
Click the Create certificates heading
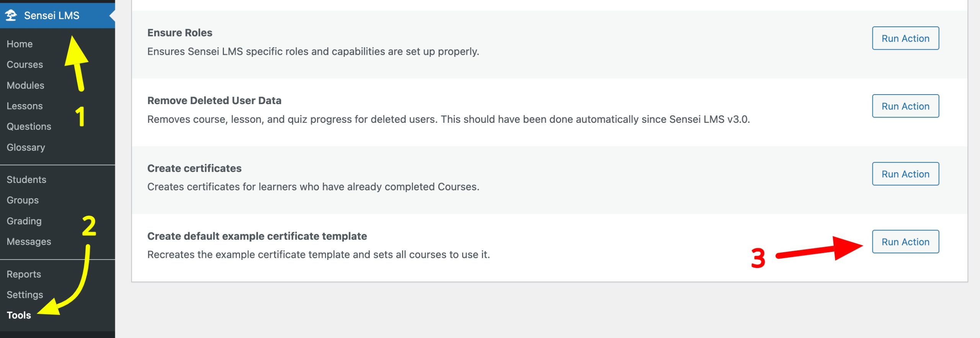click(x=194, y=168)
